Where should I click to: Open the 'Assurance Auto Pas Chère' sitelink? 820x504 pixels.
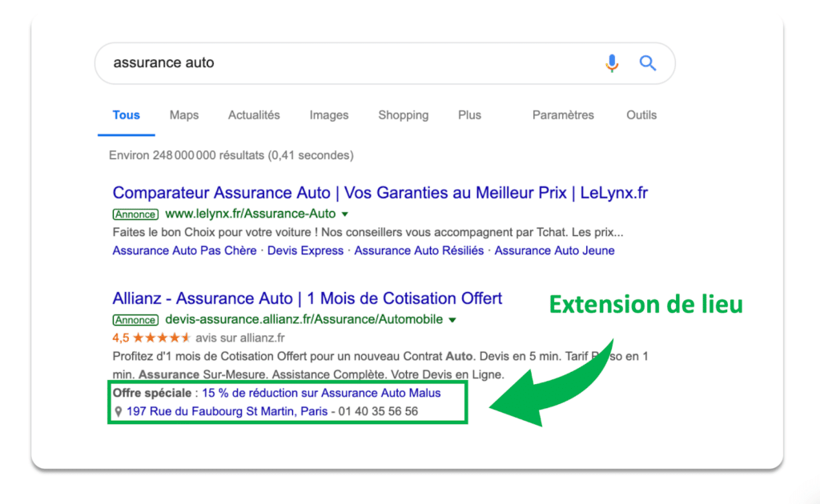click(185, 250)
